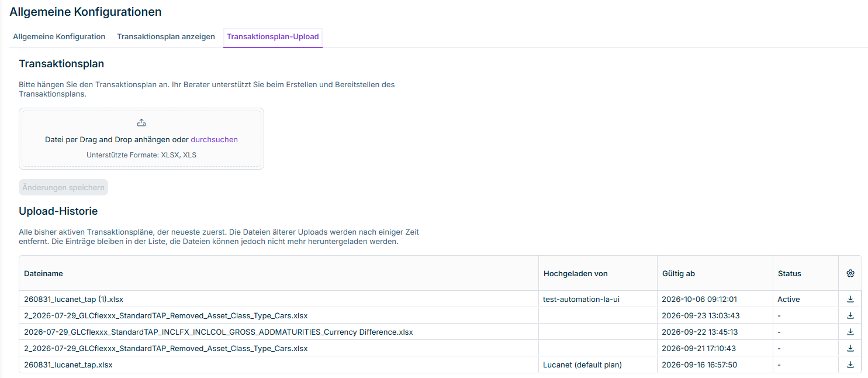Download the plan valid from 2026-09-21 17:10:43
Screen dimensions: 868x378
[x=850, y=348]
